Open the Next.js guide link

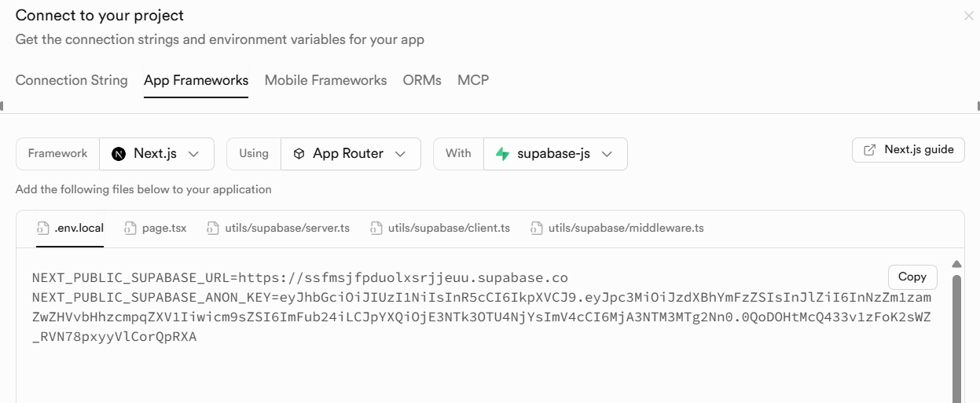click(x=908, y=150)
